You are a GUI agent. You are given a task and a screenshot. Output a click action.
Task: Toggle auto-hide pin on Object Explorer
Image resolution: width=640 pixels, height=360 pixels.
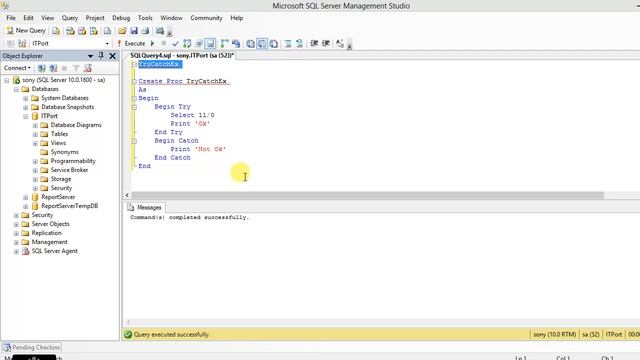(x=101, y=56)
